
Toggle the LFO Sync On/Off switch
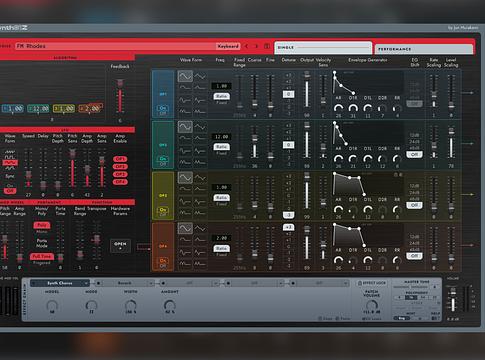10,188
